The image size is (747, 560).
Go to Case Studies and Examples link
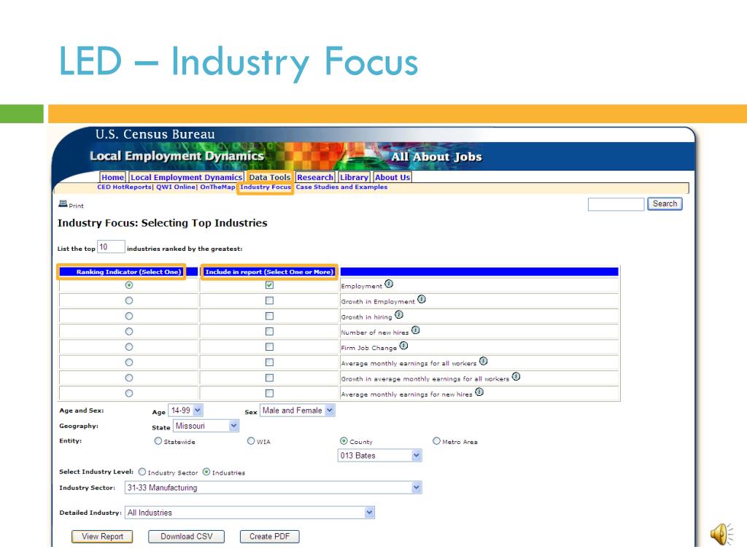click(x=341, y=187)
